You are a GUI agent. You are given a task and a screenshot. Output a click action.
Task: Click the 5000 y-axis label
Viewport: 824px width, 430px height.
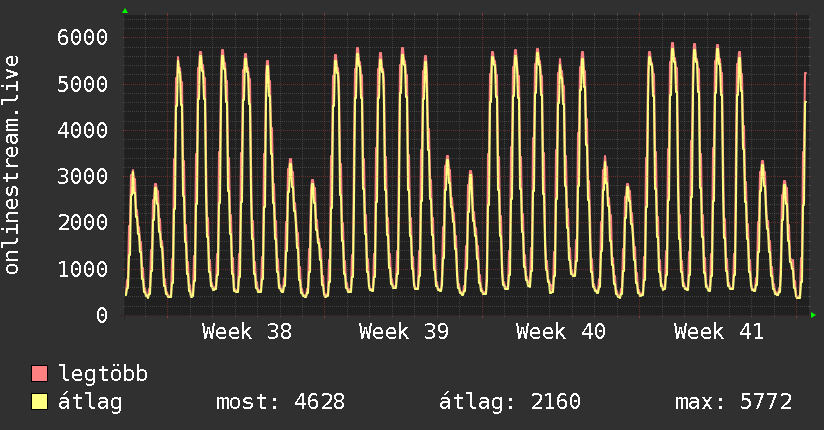tap(83, 84)
